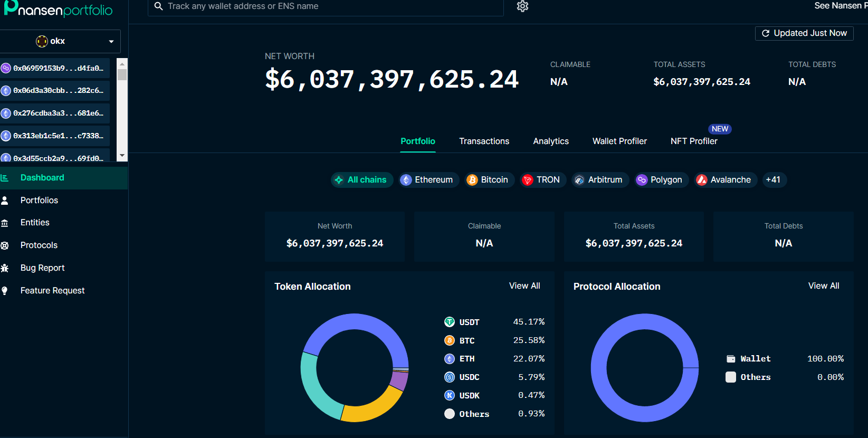This screenshot has height=438, width=868.
Task: Click the Feature Request lightbulb icon
Action: pos(5,291)
